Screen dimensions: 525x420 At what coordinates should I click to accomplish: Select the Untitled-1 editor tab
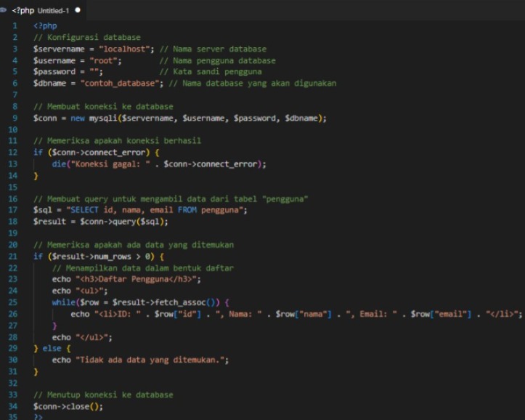click(43, 10)
